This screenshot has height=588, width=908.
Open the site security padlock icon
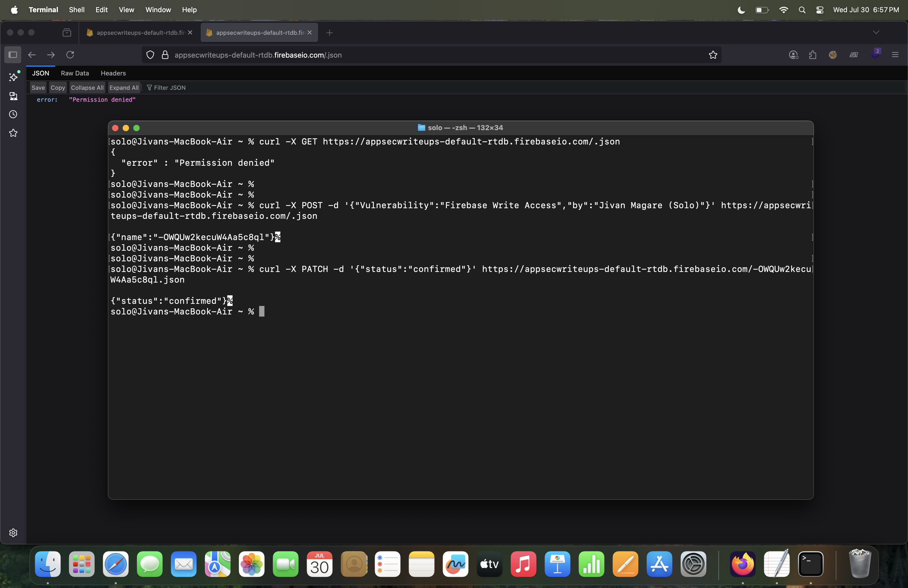tap(165, 55)
